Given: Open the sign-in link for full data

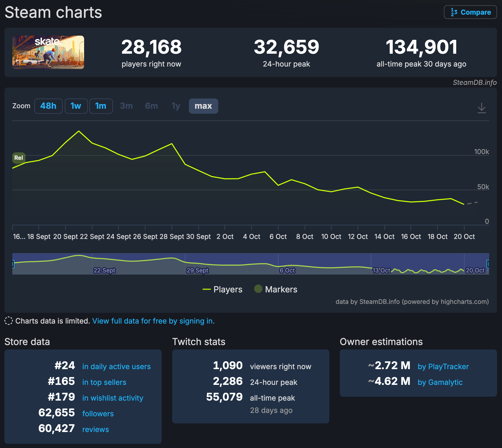Looking at the screenshot, I should coord(153,321).
